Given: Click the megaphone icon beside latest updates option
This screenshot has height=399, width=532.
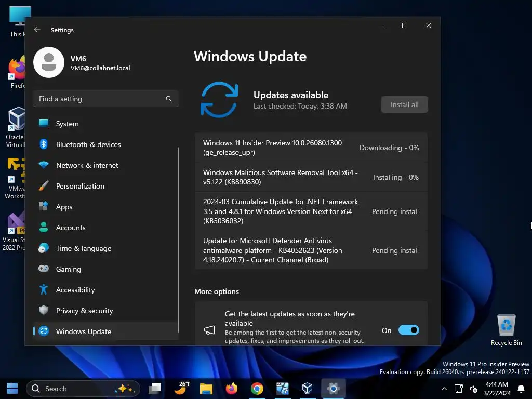Looking at the screenshot, I should pos(209,330).
